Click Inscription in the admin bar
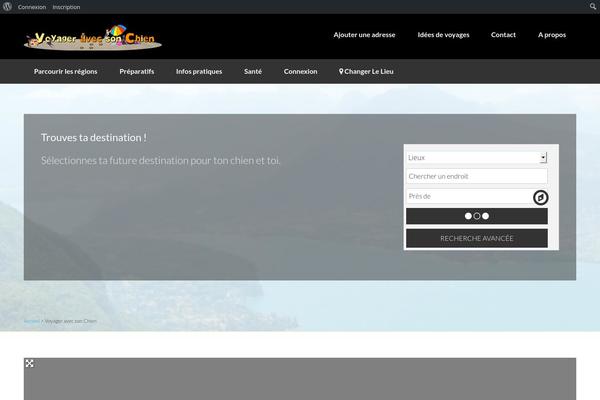The image size is (600, 400). pyautogui.click(x=66, y=7)
